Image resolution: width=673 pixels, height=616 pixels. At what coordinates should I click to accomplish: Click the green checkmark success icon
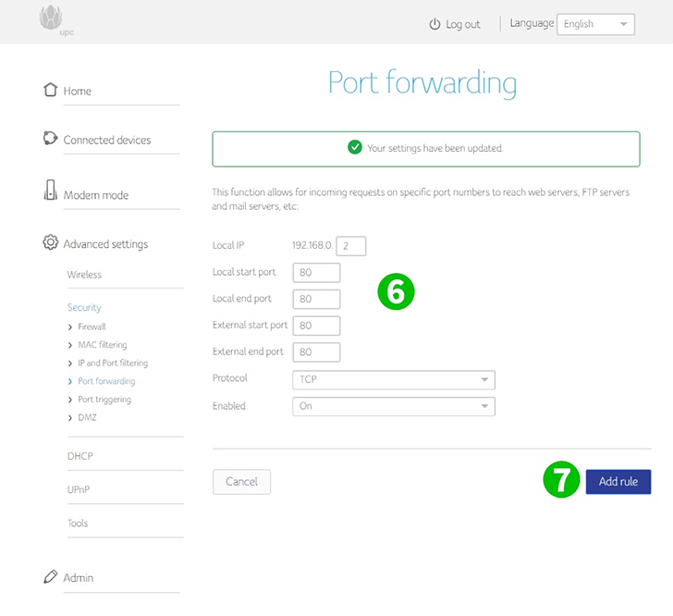355,147
